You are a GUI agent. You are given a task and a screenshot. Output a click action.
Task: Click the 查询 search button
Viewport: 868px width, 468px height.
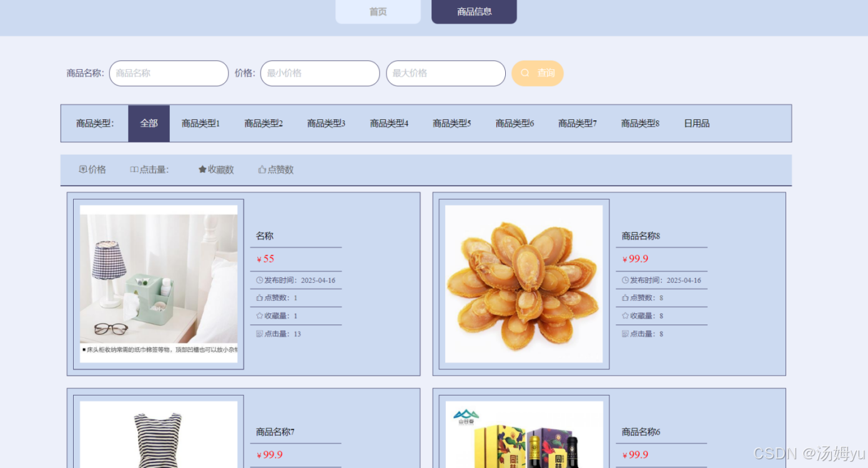pyautogui.click(x=537, y=73)
